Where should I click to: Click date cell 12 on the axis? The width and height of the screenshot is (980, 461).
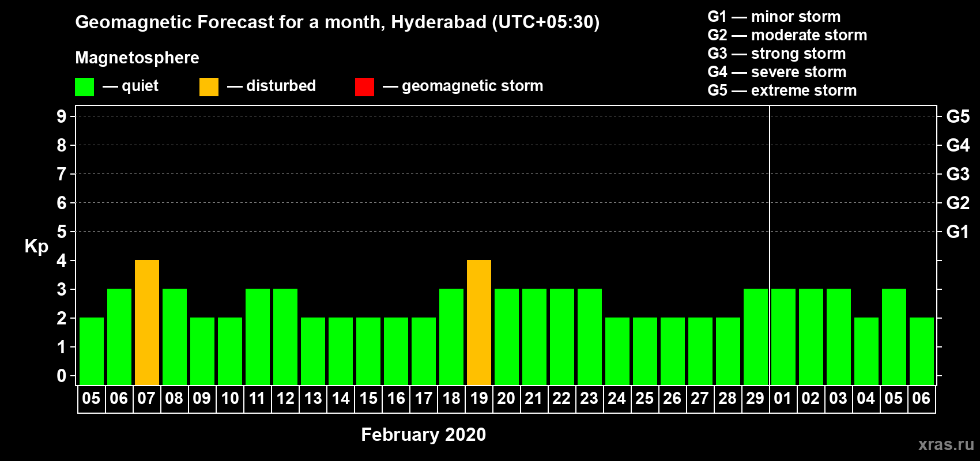(x=285, y=399)
